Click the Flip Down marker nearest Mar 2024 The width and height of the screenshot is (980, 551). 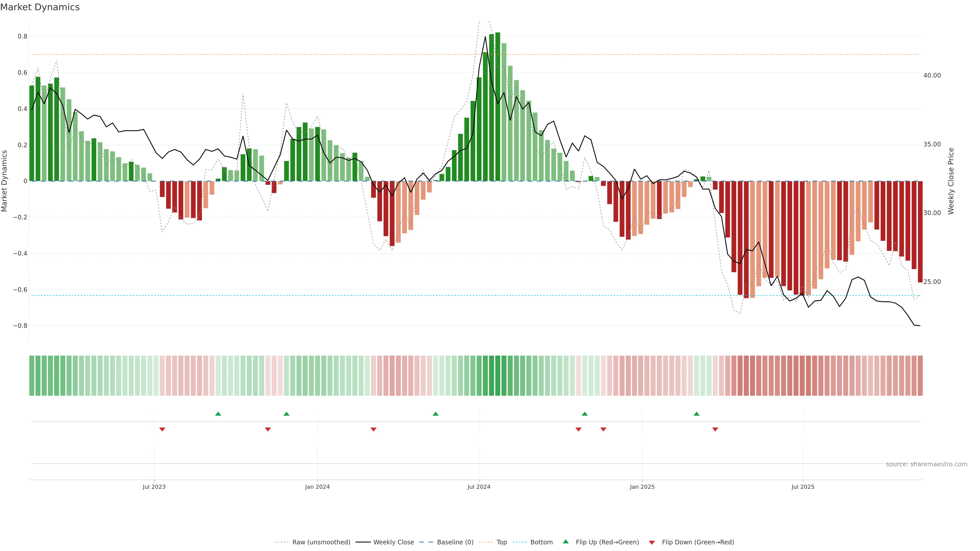(x=373, y=429)
